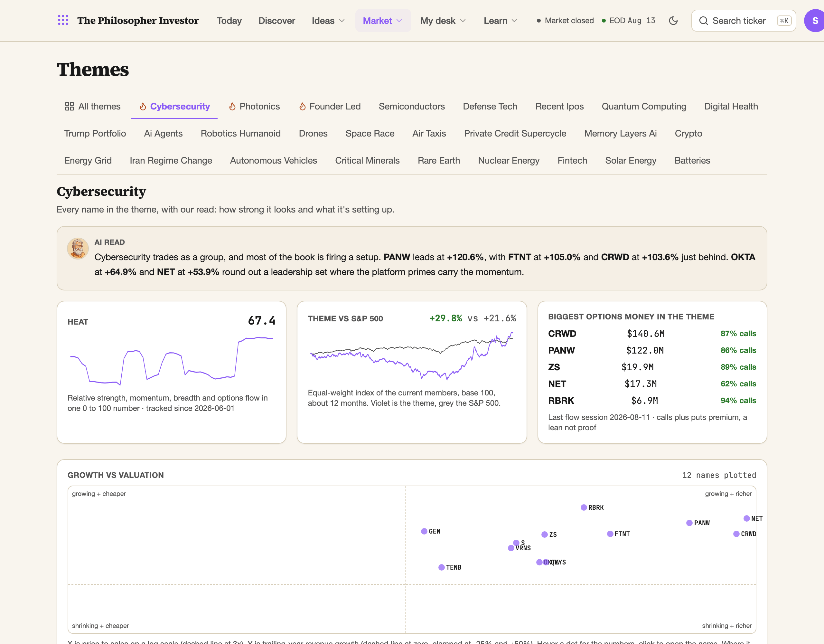Click the PANW dot on the scatter plot
The width and height of the screenshot is (824, 644).
click(689, 523)
